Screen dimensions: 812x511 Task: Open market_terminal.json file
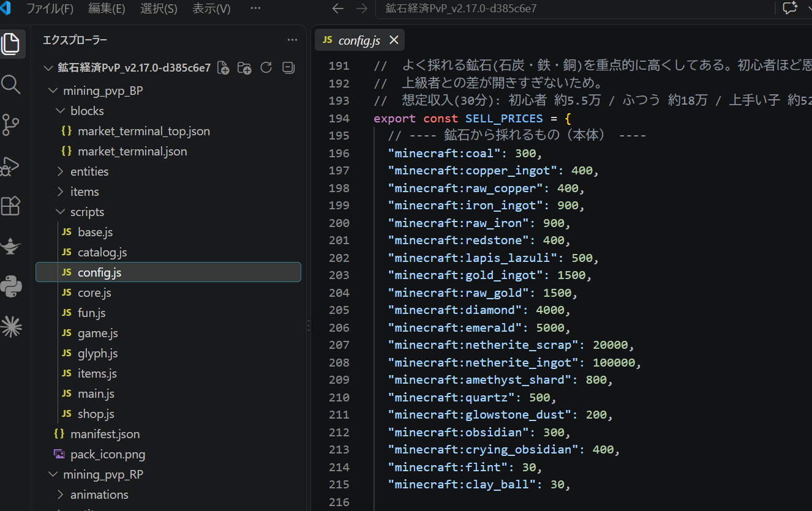coord(132,151)
